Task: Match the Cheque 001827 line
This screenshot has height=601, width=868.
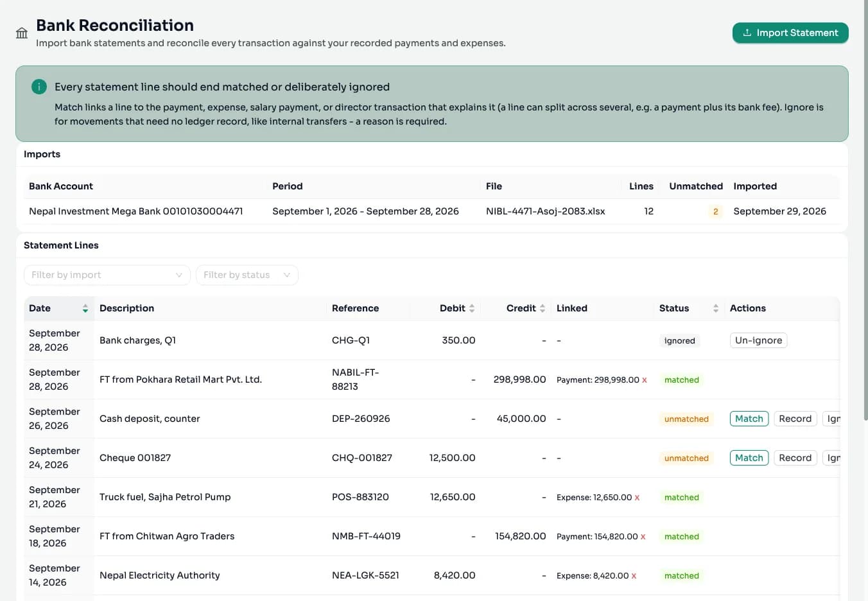Action: (749, 458)
